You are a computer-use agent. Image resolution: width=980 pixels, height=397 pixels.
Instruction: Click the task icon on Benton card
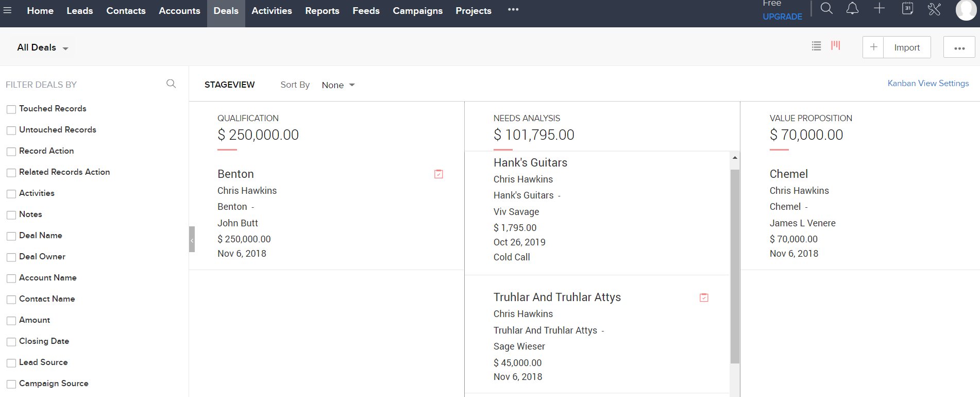click(438, 174)
